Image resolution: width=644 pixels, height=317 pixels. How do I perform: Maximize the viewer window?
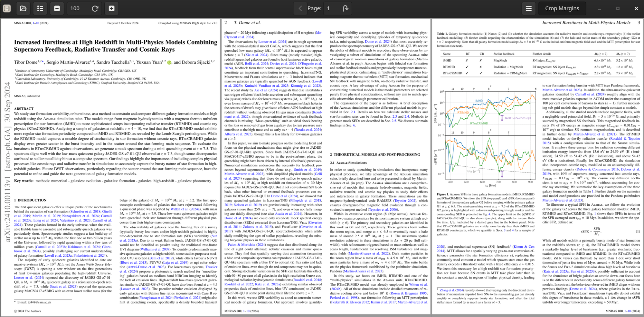pyautogui.click(x=618, y=8)
